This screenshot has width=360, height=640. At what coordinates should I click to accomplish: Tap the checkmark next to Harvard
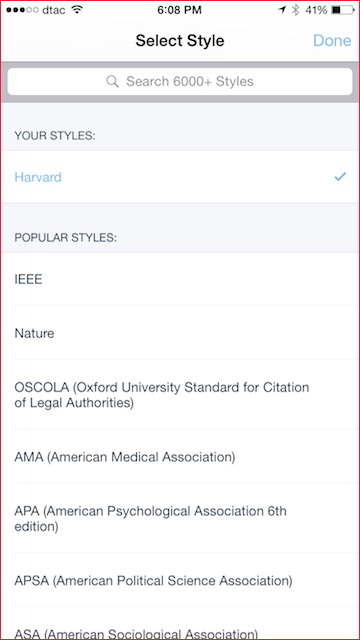340,177
